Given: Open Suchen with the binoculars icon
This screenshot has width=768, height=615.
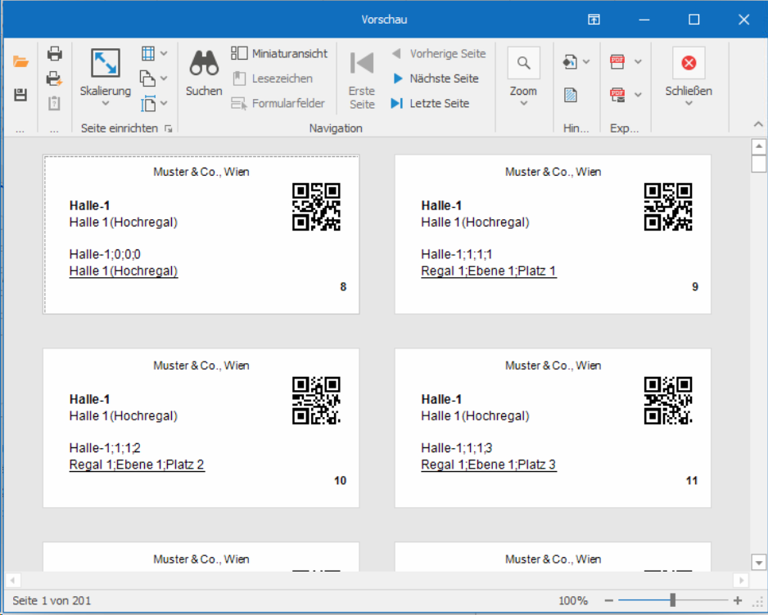Looking at the screenshot, I should pos(204,73).
